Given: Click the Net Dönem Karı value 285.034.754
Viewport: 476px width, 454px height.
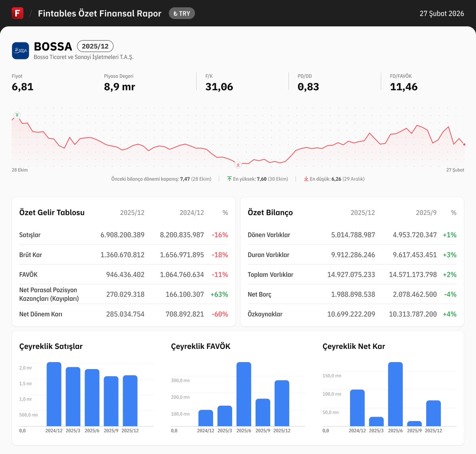Looking at the screenshot, I should pos(125,314).
